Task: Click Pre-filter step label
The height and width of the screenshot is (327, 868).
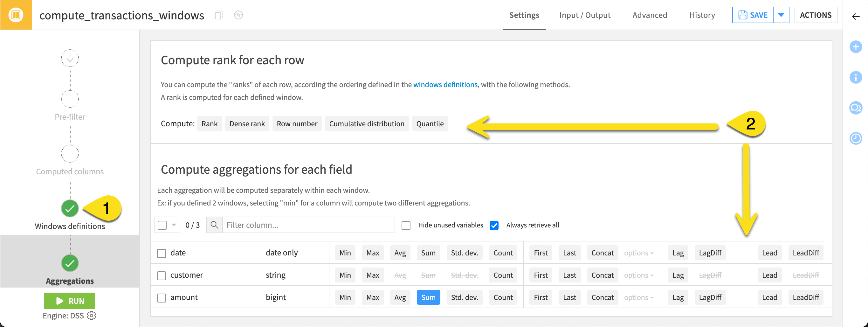Action: pyautogui.click(x=70, y=117)
